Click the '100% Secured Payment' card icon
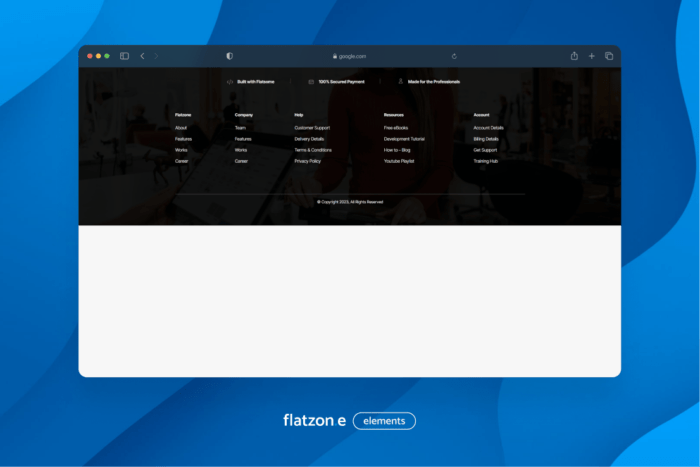 tap(311, 81)
